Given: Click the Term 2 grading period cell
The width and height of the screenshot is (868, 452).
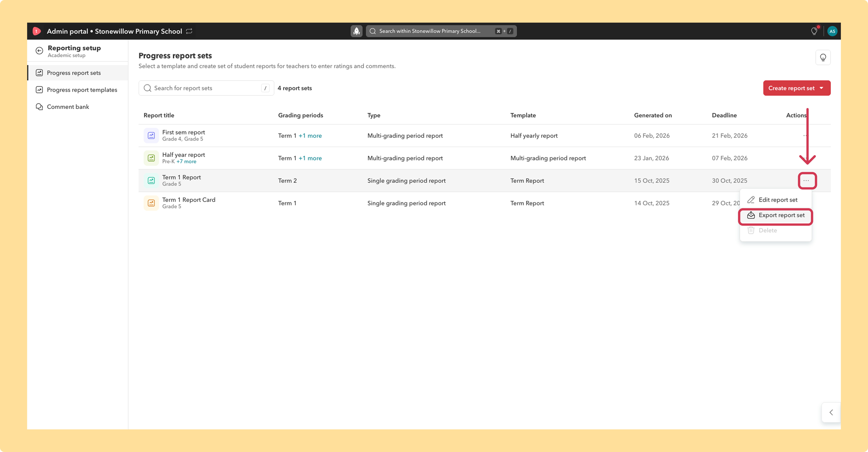Looking at the screenshot, I should click(x=287, y=180).
